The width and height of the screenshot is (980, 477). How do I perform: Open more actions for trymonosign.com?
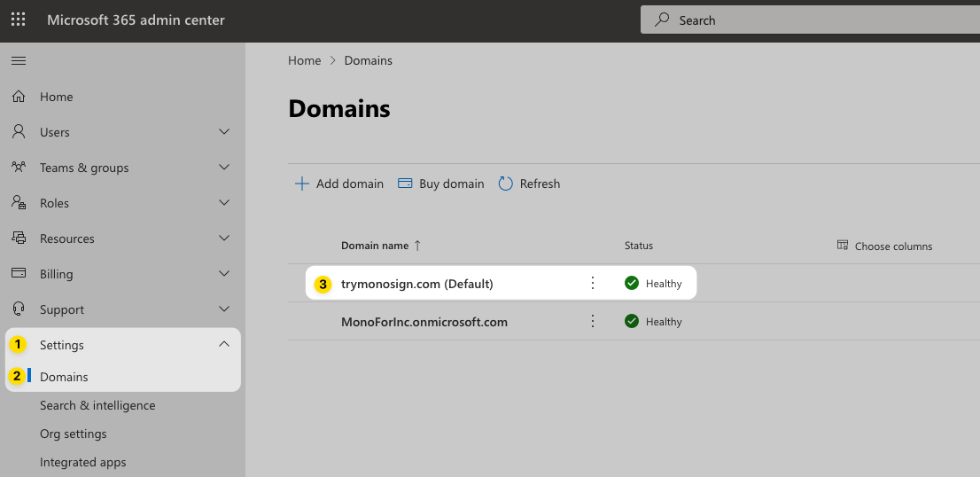(x=593, y=283)
